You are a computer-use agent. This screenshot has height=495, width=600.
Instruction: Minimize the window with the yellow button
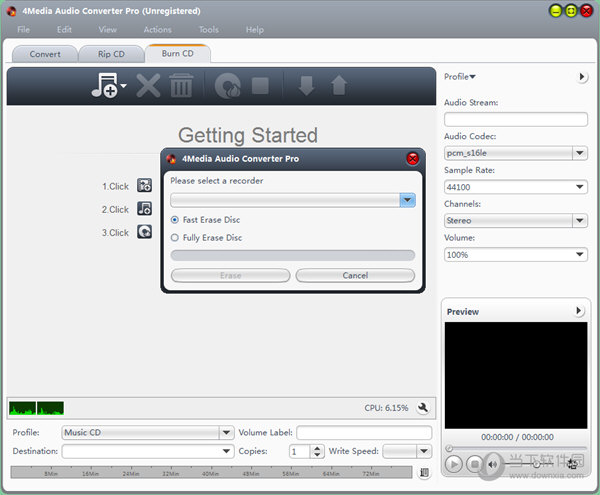(556, 11)
